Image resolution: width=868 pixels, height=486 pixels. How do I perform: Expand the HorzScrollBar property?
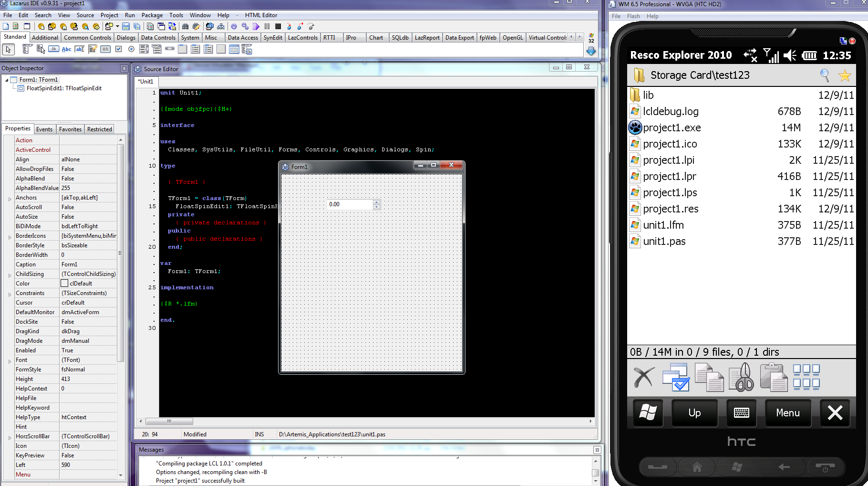(10, 437)
